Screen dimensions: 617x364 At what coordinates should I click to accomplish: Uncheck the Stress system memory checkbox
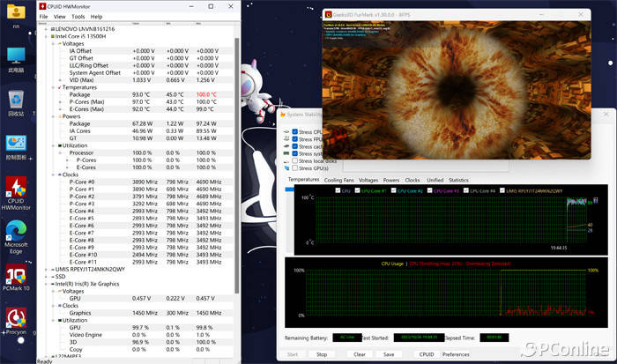click(294, 153)
